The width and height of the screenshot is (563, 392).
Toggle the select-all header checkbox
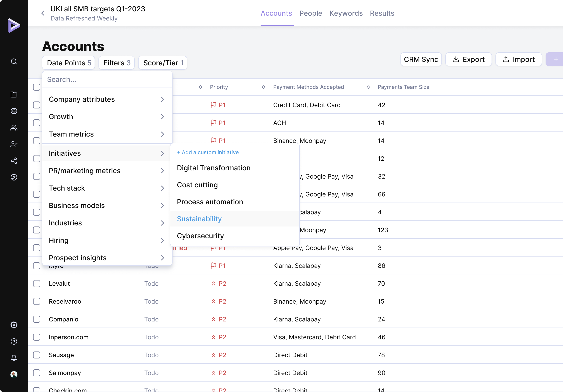click(x=37, y=87)
